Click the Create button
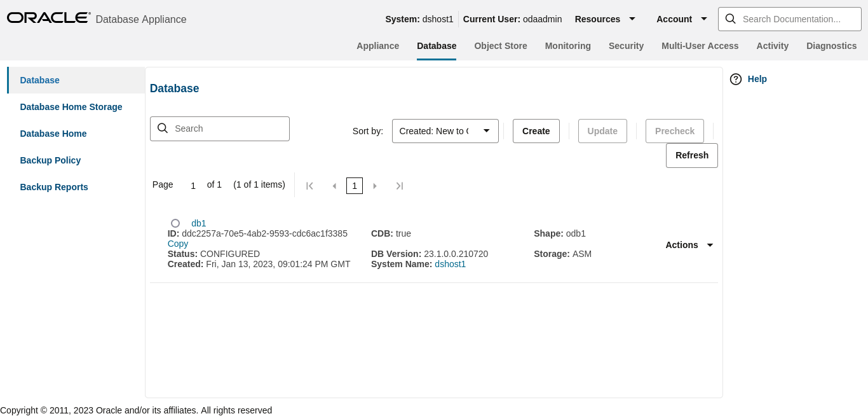Image resolution: width=868 pixels, height=416 pixels. pos(536,131)
